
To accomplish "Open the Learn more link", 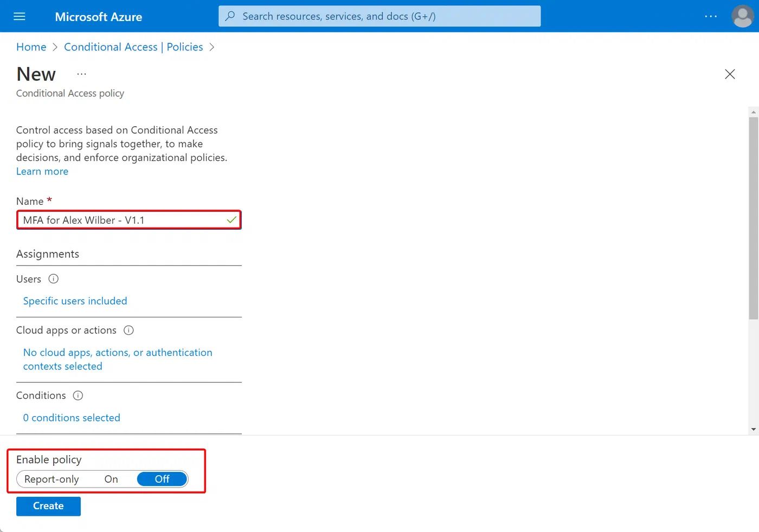I will [42, 171].
